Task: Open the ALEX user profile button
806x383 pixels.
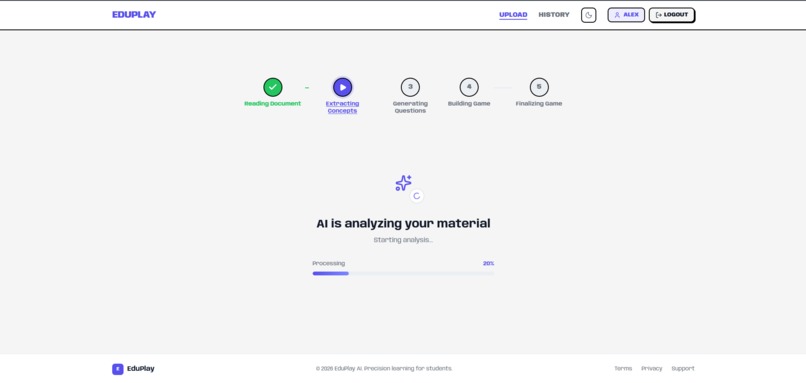Action: (x=626, y=15)
